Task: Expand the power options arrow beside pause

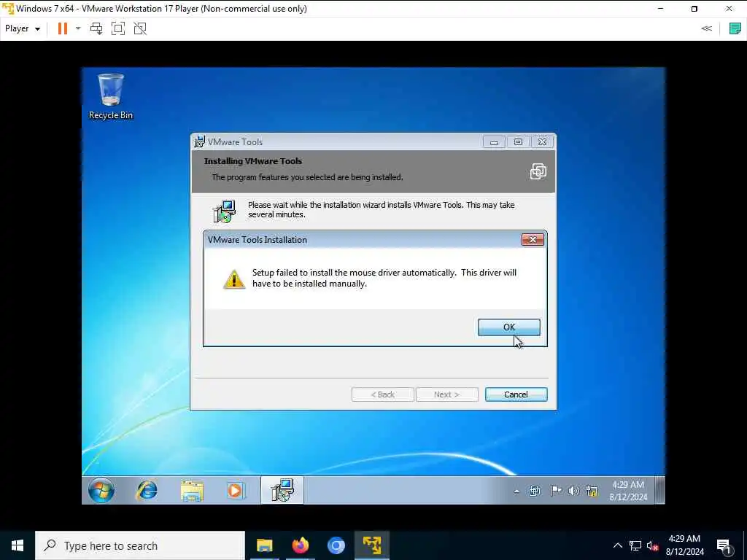Action: coord(78,28)
